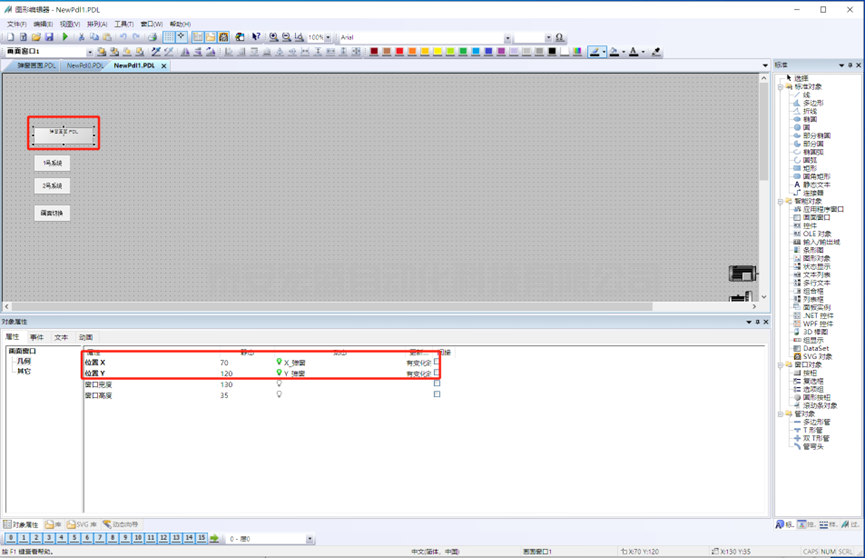This screenshot has height=558, width=865.
Task: Click the Save icon in toolbar
Action: click(x=49, y=37)
